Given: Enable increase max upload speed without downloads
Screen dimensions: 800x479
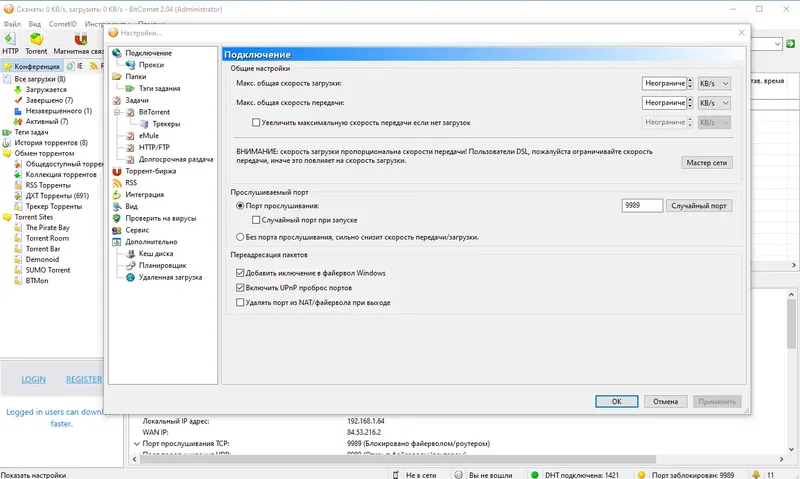Looking at the screenshot, I should (x=256, y=122).
